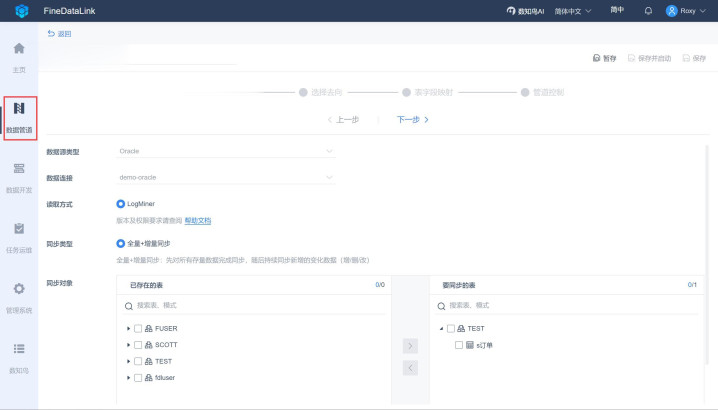Check the s订单 table checkbox
Screen dimensions: 718x410
coord(459,345)
